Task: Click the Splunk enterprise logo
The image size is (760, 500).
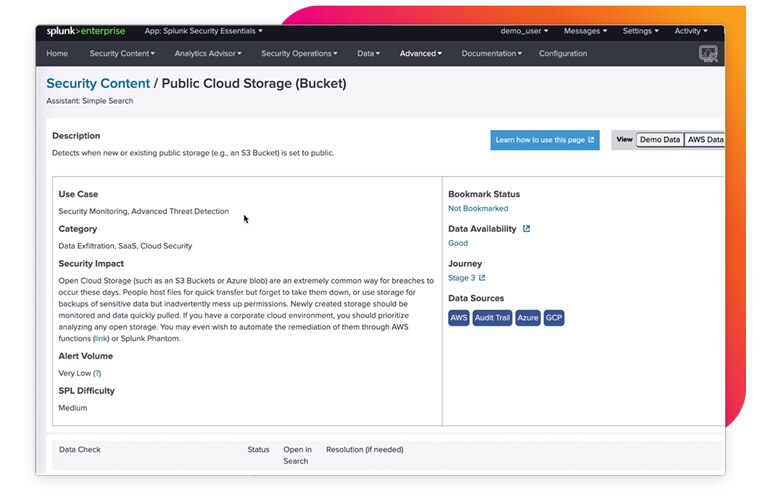Action: click(86, 31)
